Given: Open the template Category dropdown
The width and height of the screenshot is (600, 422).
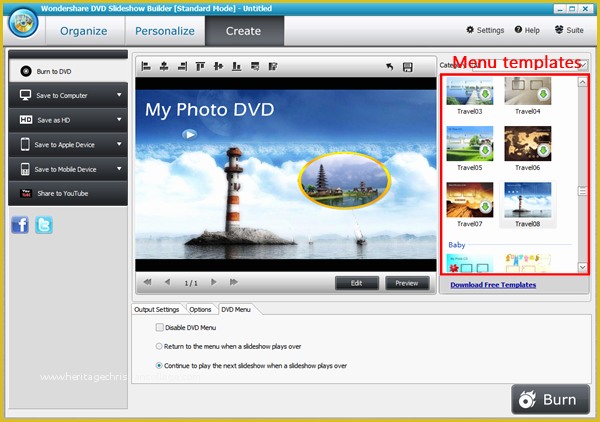Looking at the screenshot, I should coord(530,65).
